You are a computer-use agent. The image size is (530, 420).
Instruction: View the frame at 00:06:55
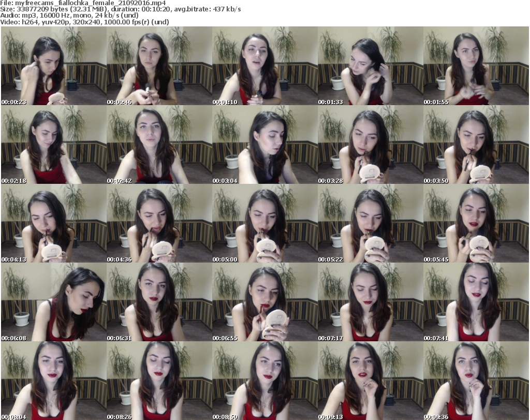click(265, 302)
